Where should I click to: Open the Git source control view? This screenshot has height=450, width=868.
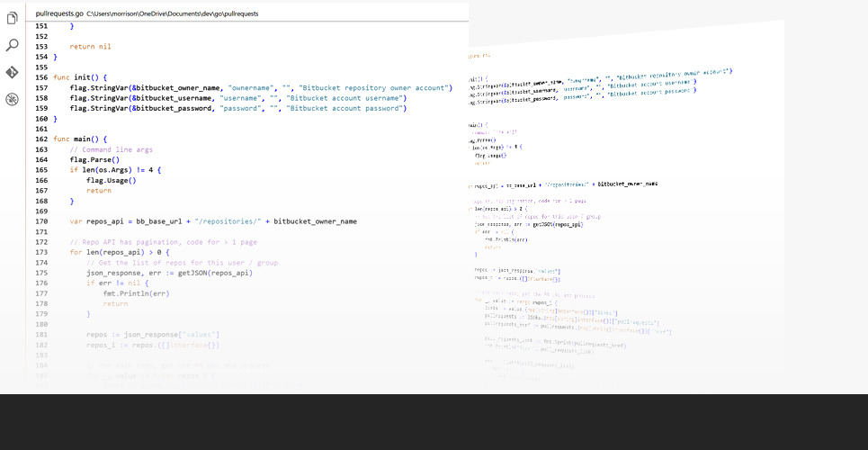pos(12,72)
